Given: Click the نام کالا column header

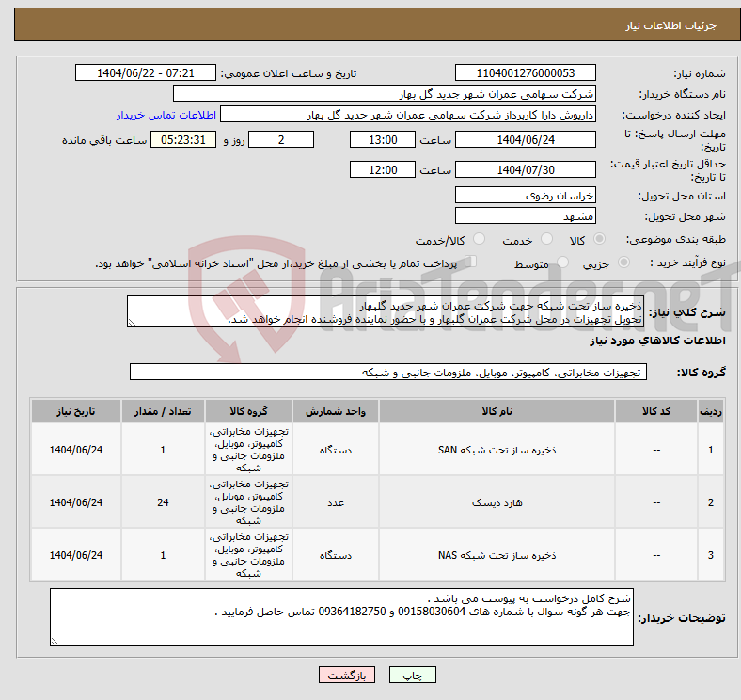Looking at the screenshot, I should [496, 412].
